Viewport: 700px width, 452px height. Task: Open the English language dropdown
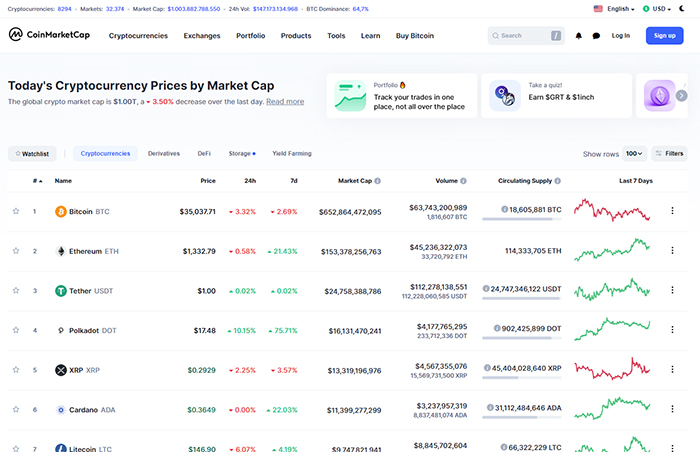[x=614, y=8]
